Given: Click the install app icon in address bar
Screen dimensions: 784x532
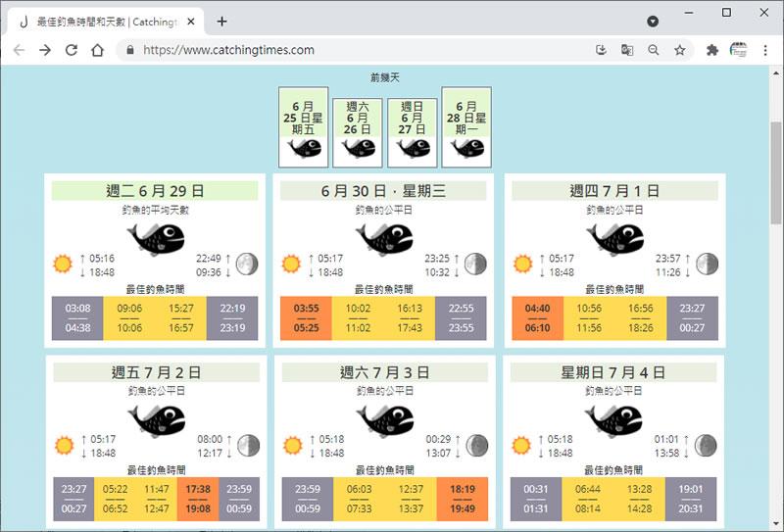Looking at the screenshot, I should point(602,50).
